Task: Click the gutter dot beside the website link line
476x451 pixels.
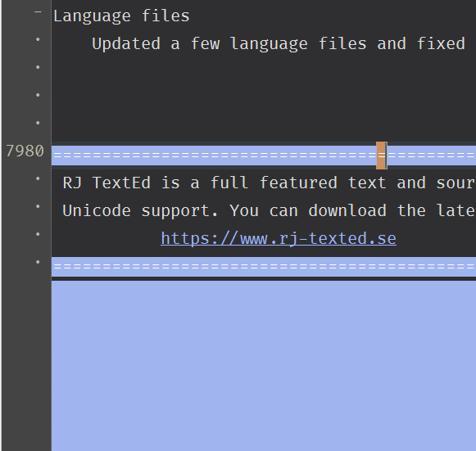Action: coord(38,234)
